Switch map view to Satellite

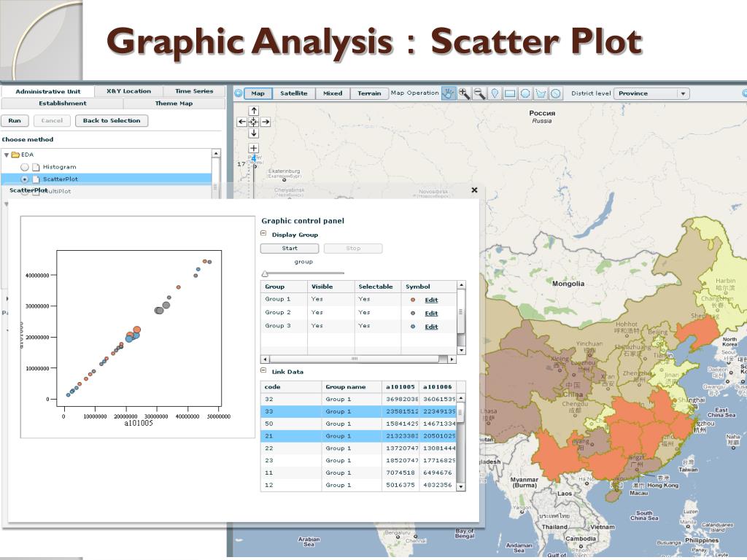[293, 93]
